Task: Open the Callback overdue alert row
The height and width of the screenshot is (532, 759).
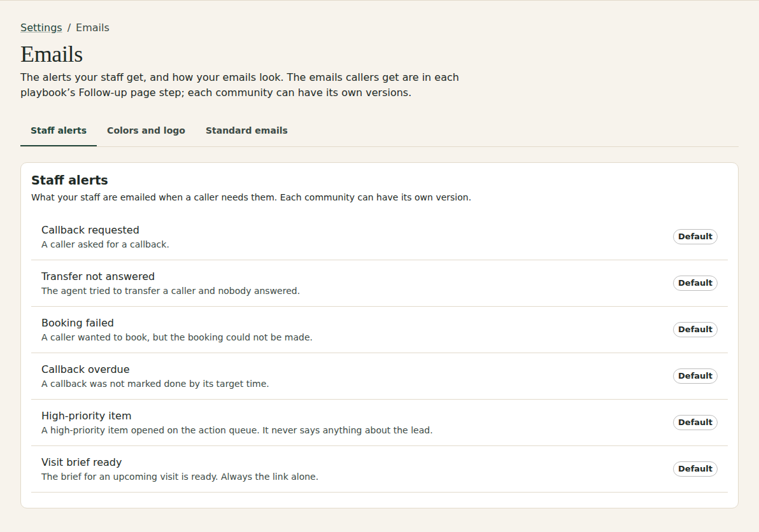Action: (x=379, y=376)
